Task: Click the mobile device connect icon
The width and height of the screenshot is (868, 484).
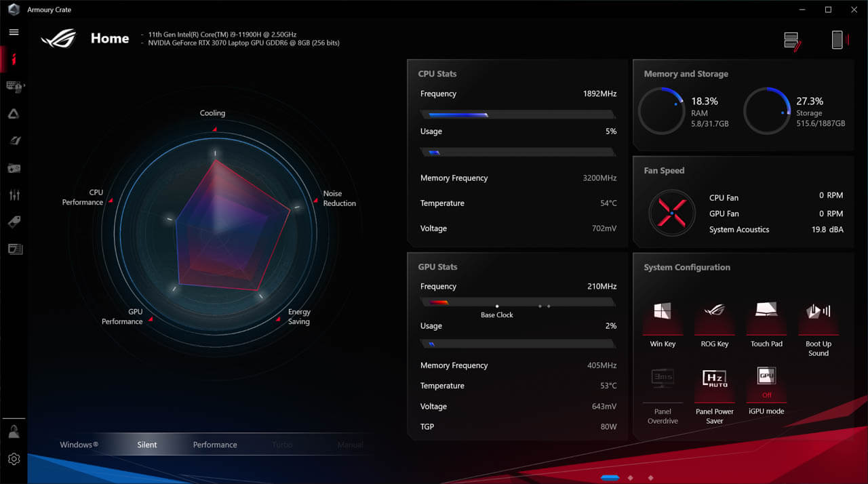Action: (x=838, y=40)
